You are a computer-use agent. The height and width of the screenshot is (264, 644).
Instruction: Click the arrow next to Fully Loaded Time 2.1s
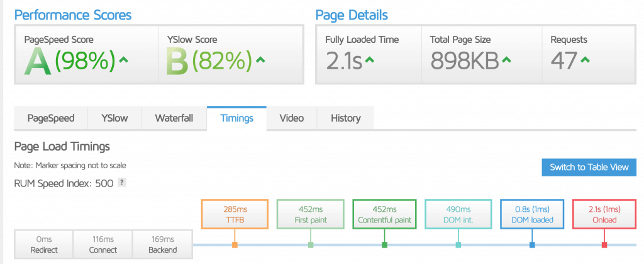pos(370,60)
